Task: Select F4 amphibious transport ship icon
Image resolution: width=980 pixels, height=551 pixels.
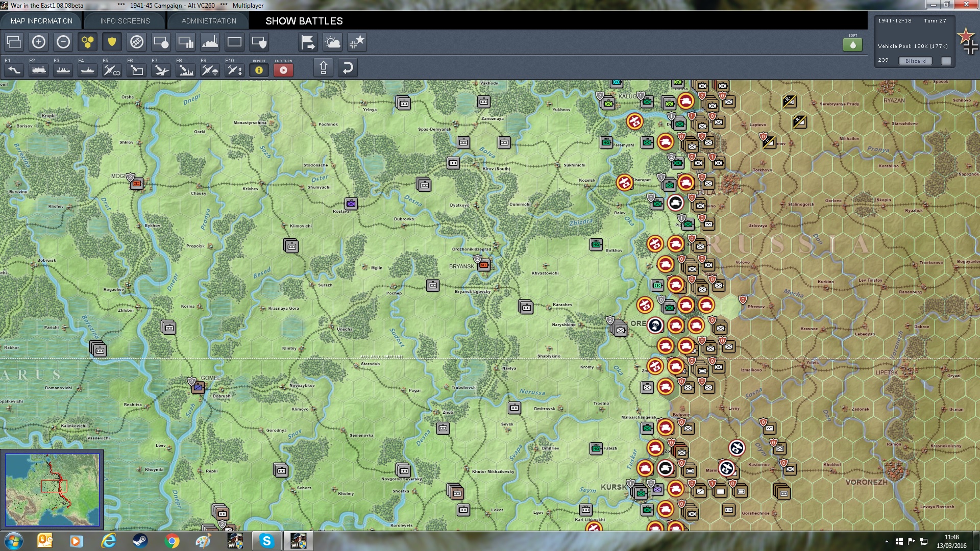Action: (x=88, y=70)
